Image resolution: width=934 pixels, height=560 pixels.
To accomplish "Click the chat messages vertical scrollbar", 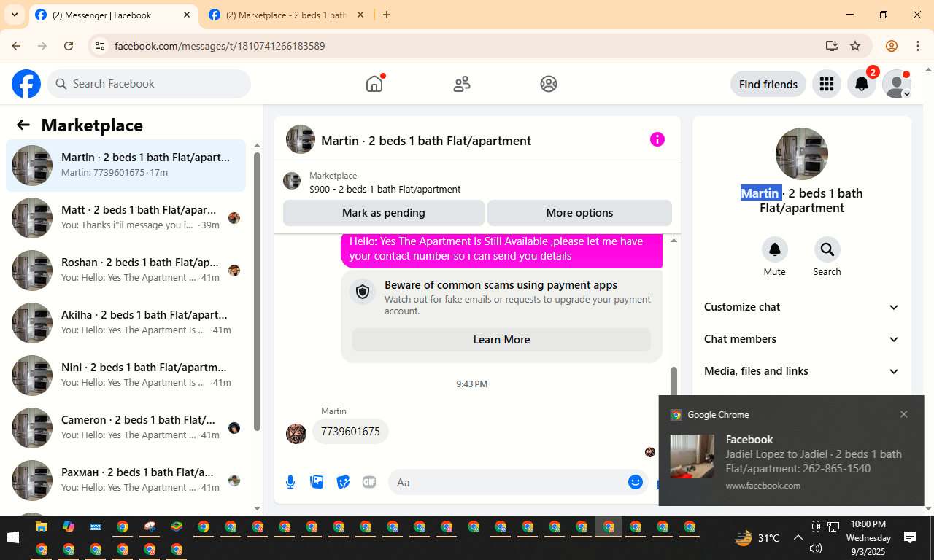I will tap(674, 380).
